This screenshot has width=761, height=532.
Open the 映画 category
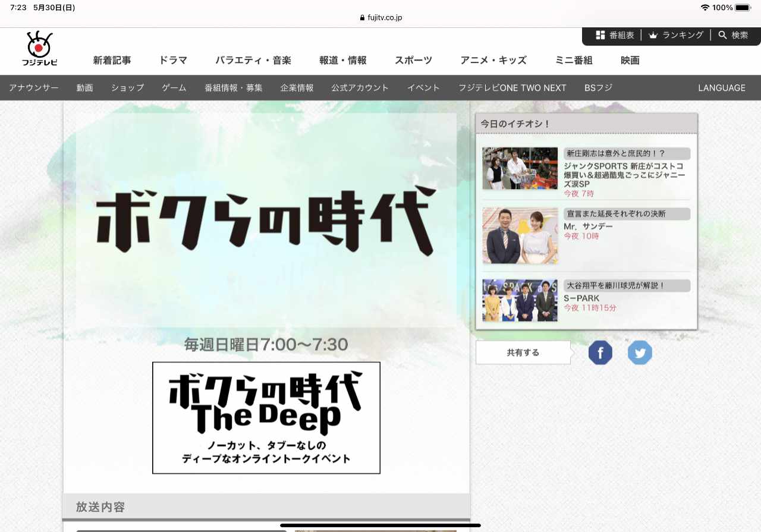click(x=630, y=60)
